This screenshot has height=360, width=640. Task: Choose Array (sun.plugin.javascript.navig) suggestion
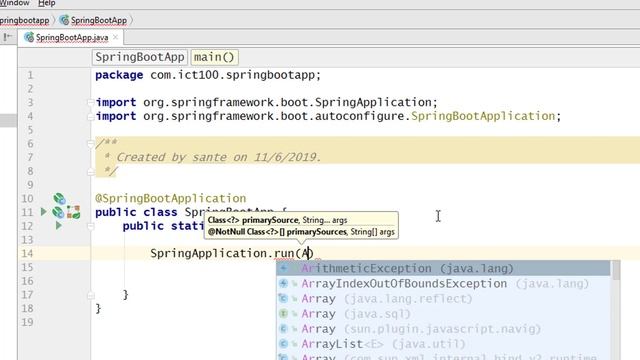tap(444, 329)
